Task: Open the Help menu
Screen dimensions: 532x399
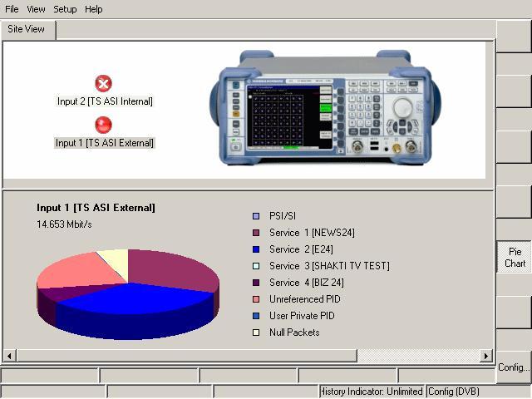Action: coord(94,9)
